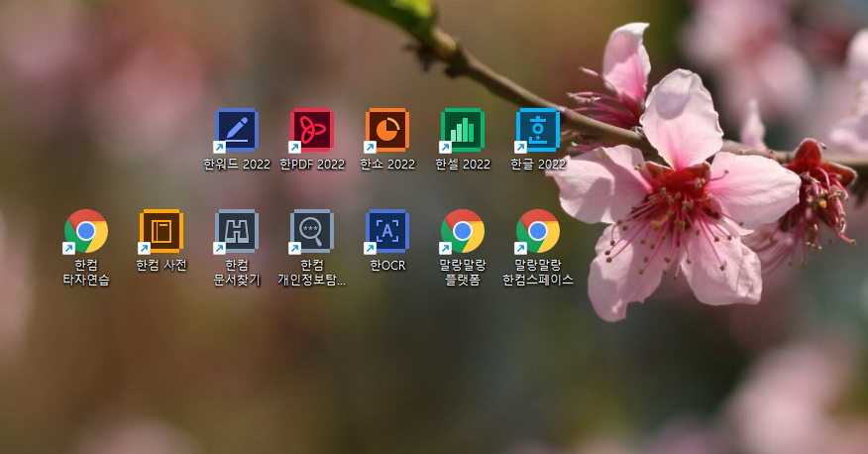Screen dimensions: 868x454
Task: Click the label text "한OCR"
Action: coord(387,266)
